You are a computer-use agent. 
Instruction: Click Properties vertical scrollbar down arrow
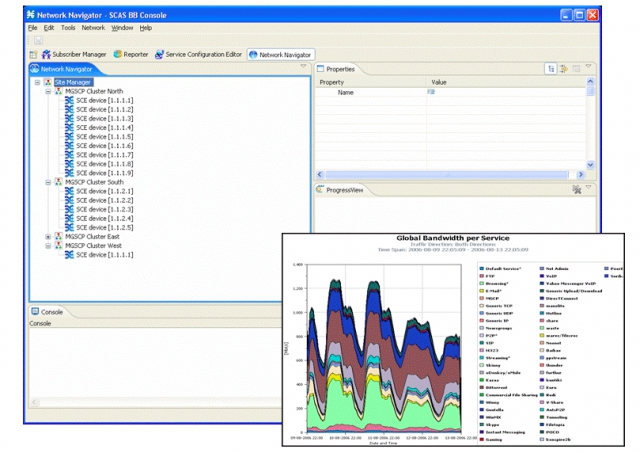(x=590, y=165)
